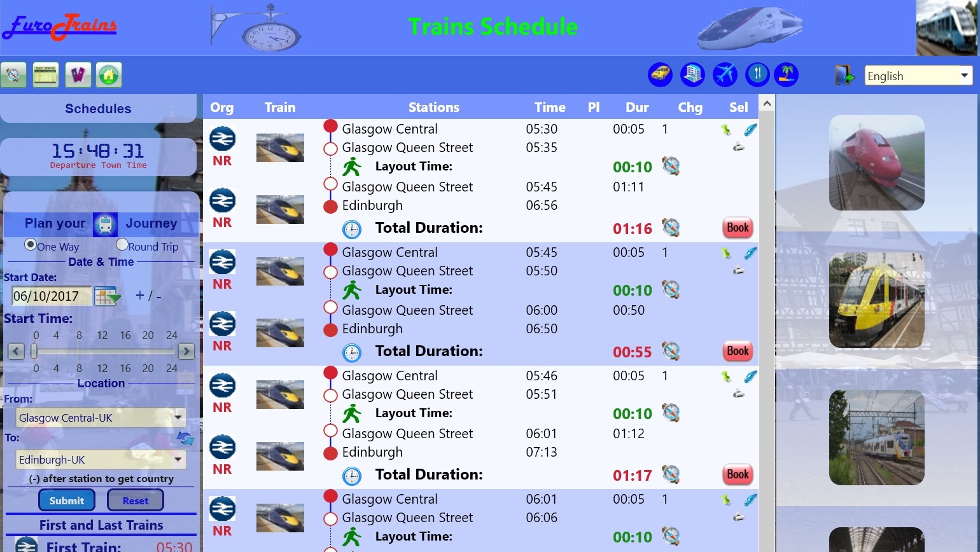Open the yellow taxi car service icon
This screenshot has width=980, height=552.
click(661, 74)
